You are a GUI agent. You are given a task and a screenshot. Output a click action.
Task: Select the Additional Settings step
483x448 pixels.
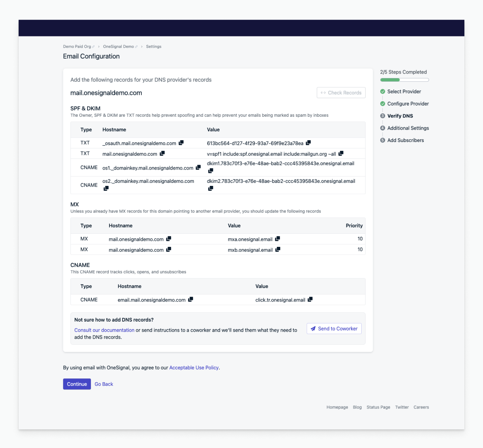[x=408, y=128]
